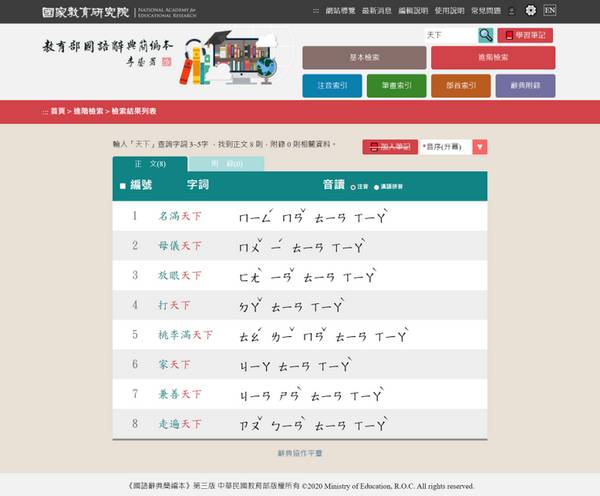
Task: Open the entry 母儀天下
Action: [x=180, y=246]
